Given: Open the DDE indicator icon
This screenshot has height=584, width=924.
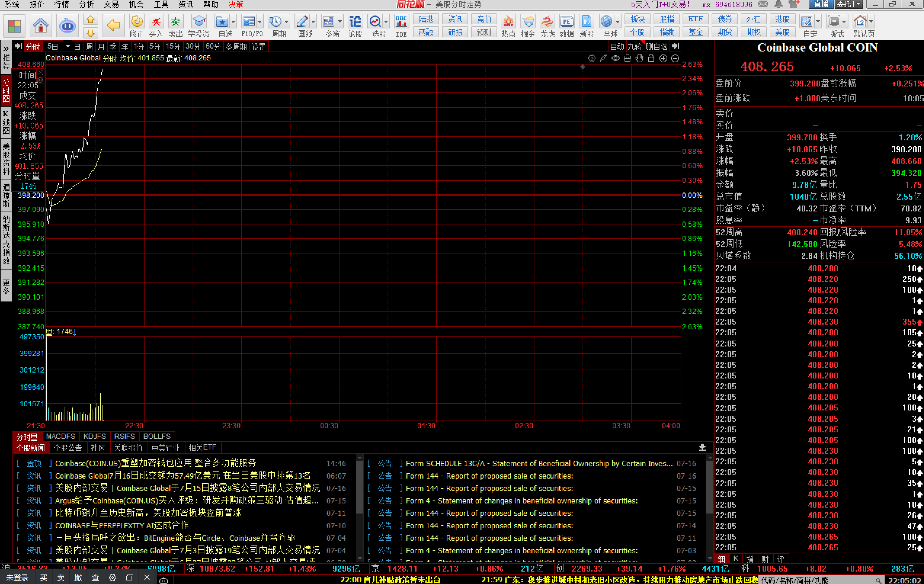Looking at the screenshot, I should (x=401, y=25).
